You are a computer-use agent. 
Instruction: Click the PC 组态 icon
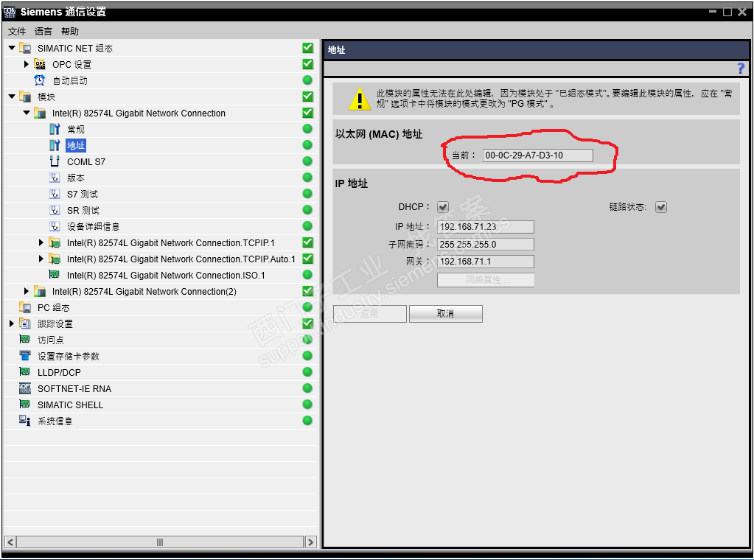pyautogui.click(x=25, y=307)
